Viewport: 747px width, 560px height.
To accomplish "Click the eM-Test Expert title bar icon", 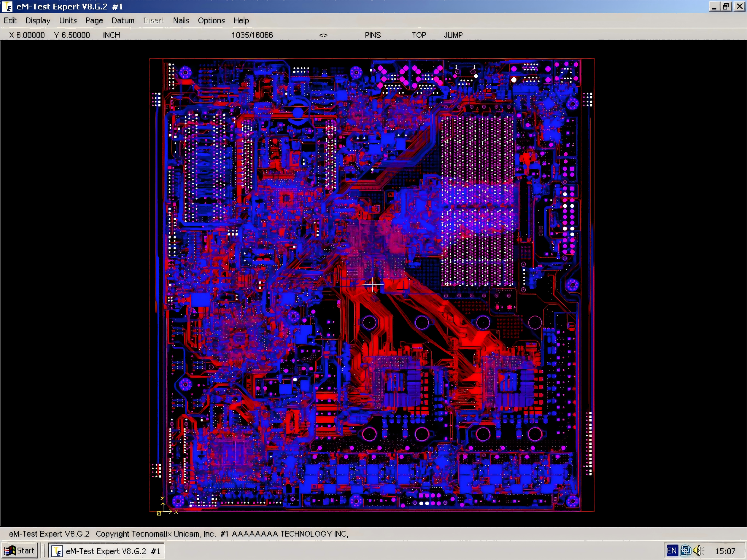I will (x=7, y=7).
